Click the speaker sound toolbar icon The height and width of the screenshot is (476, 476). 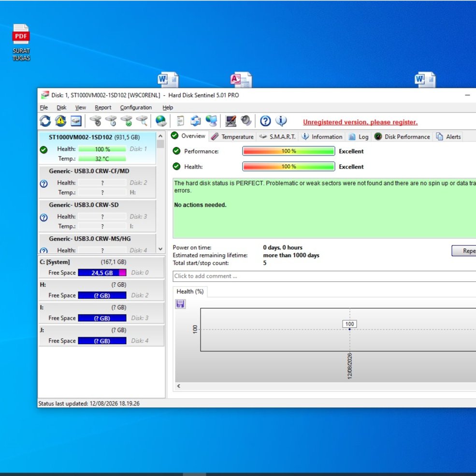click(x=246, y=121)
